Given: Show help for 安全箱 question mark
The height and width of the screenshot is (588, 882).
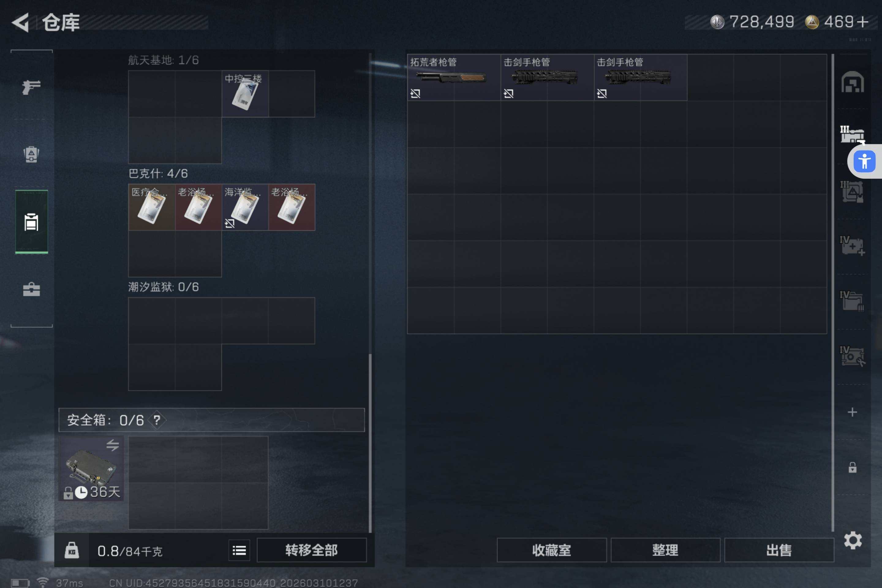Looking at the screenshot, I should click(x=157, y=420).
